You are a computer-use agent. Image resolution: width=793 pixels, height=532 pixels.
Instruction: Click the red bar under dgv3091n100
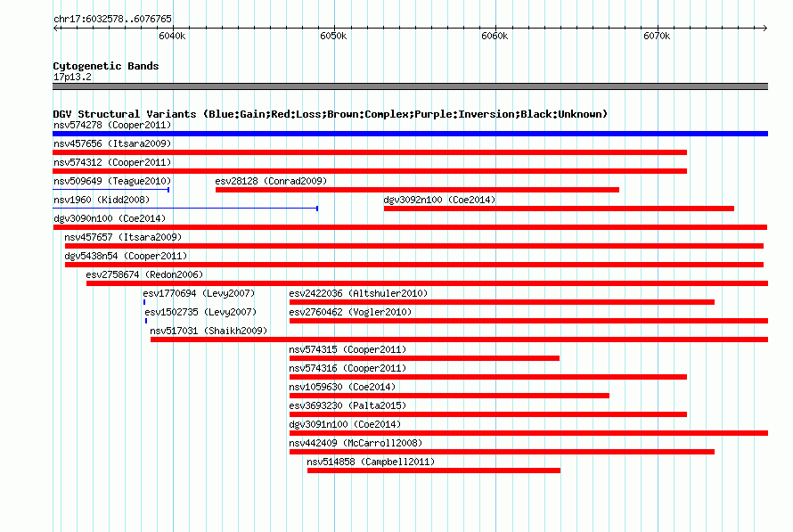(x=528, y=433)
